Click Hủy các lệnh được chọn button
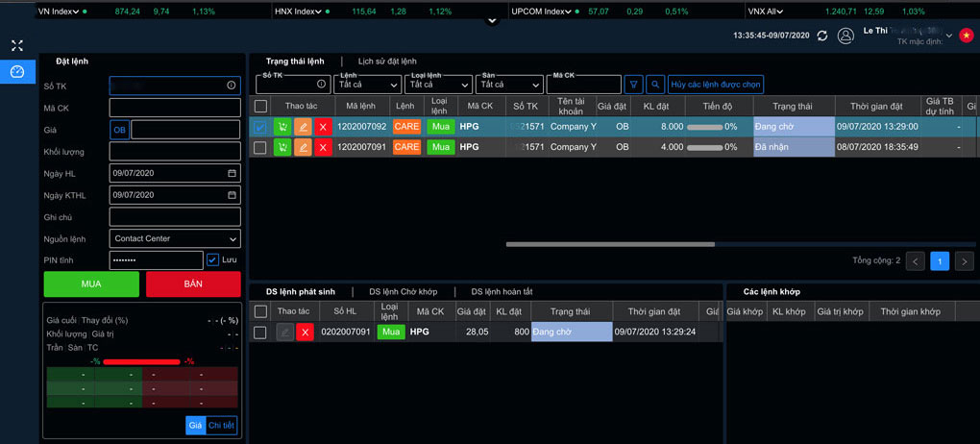 click(717, 85)
